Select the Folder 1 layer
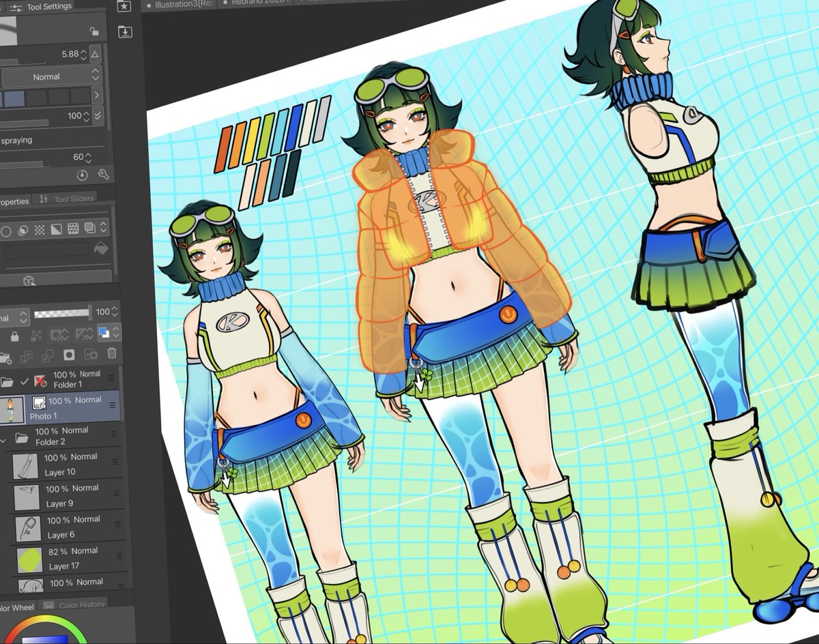Viewport: 819px width, 644px height. (61, 379)
